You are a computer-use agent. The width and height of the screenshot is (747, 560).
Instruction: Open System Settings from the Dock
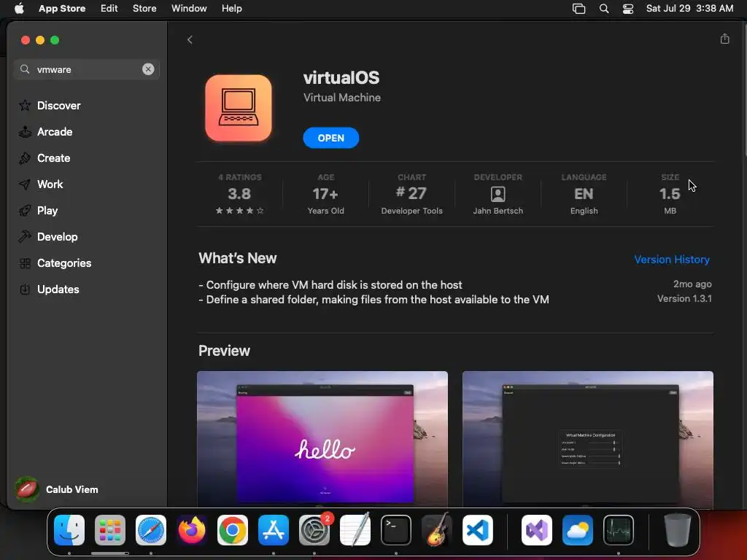(x=314, y=530)
